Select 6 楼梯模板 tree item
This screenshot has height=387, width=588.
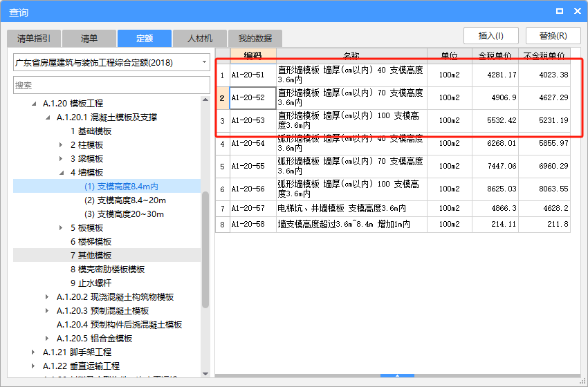click(91, 242)
